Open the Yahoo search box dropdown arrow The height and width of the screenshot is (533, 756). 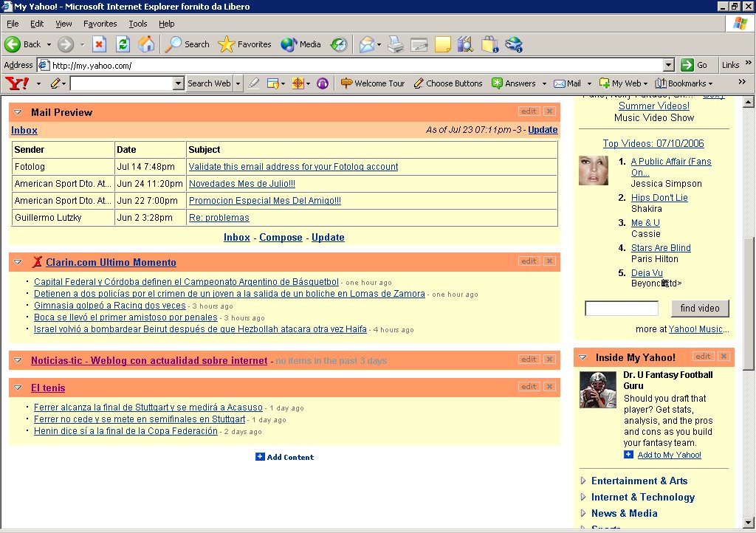click(179, 83)
